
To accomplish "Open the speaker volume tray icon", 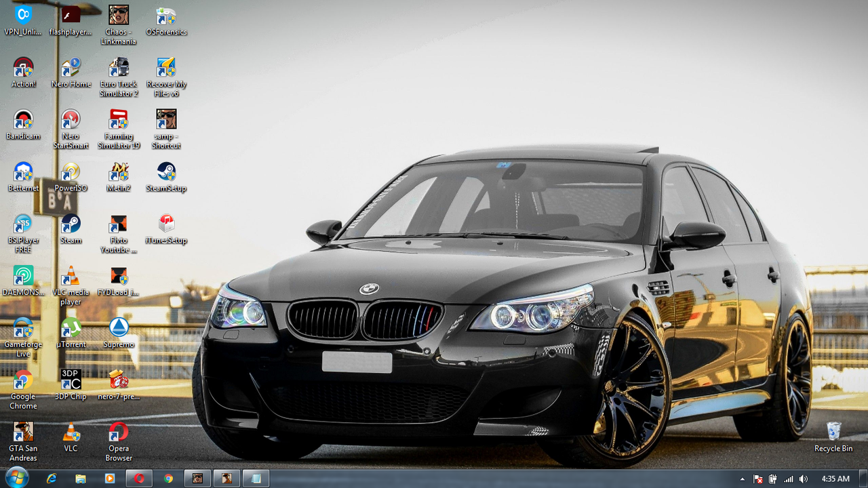I will point(804,479).
